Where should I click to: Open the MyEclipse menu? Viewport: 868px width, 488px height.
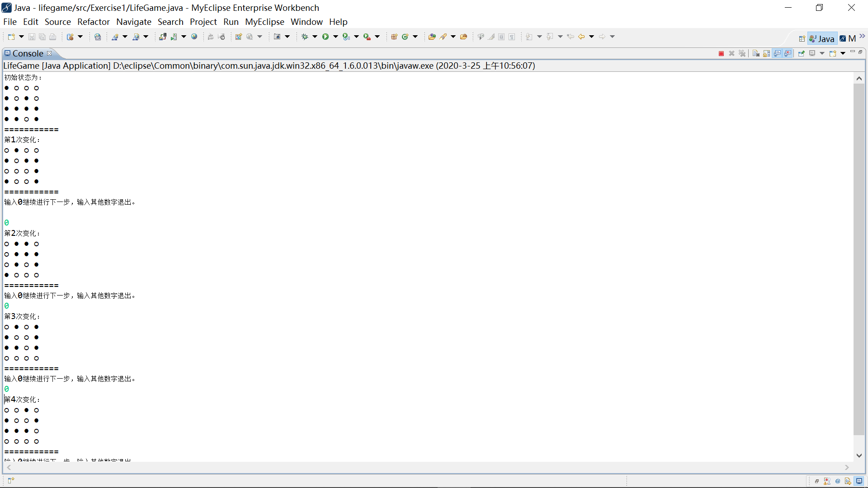pos(264,22)
